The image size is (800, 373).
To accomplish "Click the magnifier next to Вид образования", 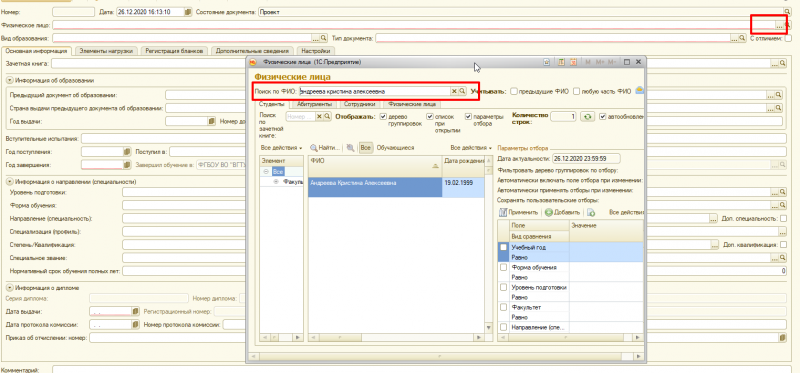I will pyautogui.click(x=323, y=38).
